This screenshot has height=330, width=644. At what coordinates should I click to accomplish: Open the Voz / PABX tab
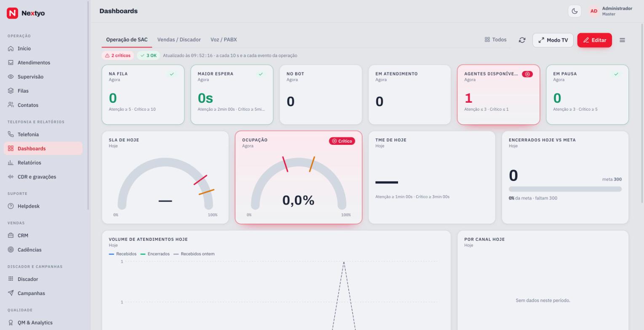point(224,40)
